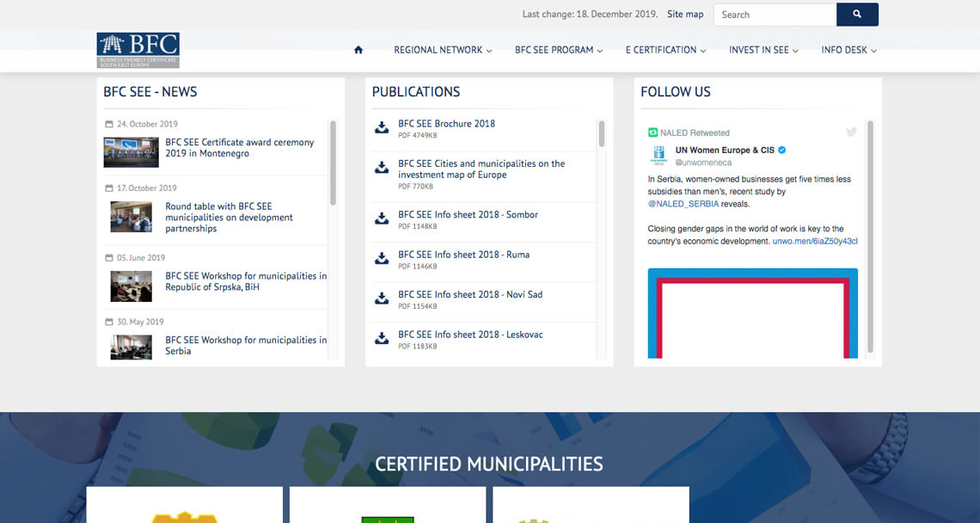The image size is (980, 523).
Task: Open Workshop for municipalities in Serbia news
Action: [246, 345]
